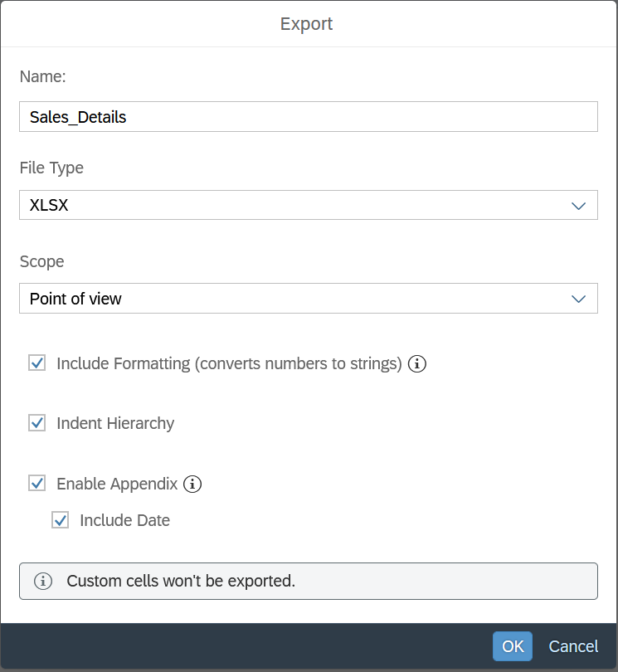This screenshot has height=672, width=618.
Task: Uncheck the Include Date option
Action: (x=60, y=520)
